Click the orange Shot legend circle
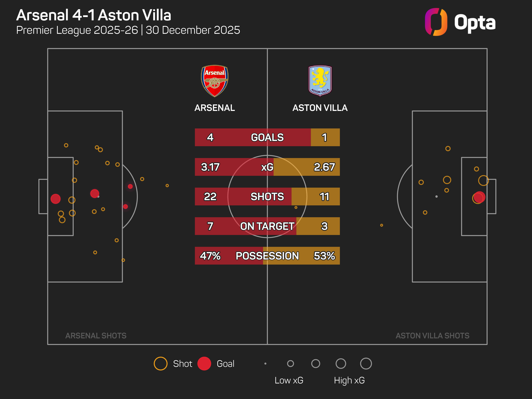532x399 pixels. (x=160, y=363)
